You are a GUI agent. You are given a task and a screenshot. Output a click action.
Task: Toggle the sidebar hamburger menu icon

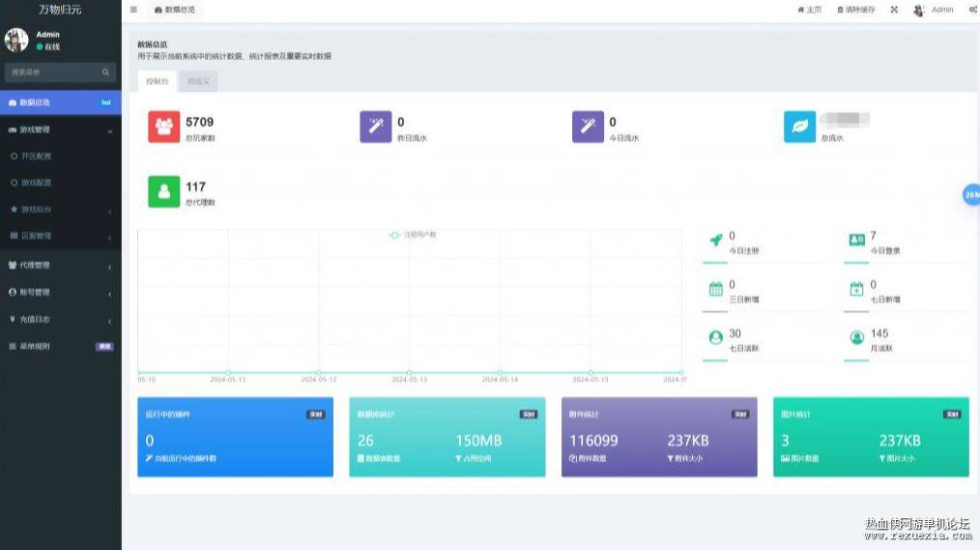[x=133, y=10]
